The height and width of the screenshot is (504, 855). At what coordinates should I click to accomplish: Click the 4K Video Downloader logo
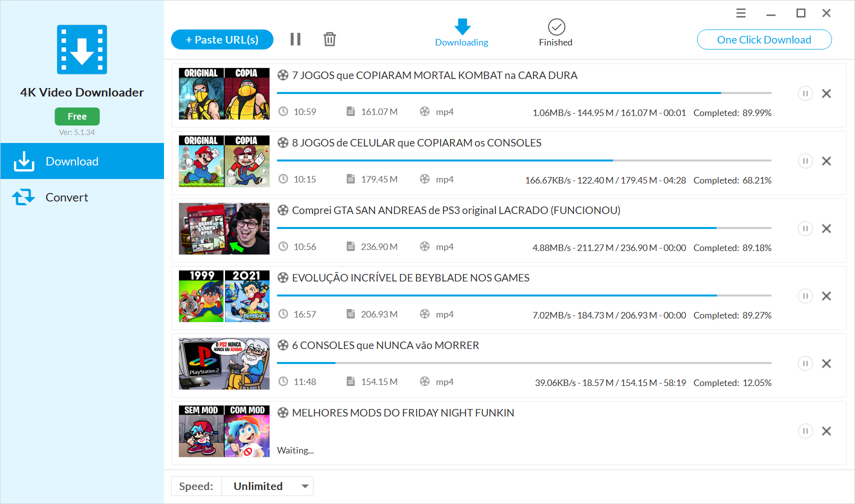[x=82, y=49]
